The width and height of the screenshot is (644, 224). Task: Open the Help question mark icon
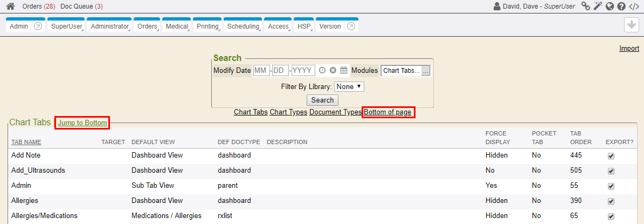(x=621, y=6)
